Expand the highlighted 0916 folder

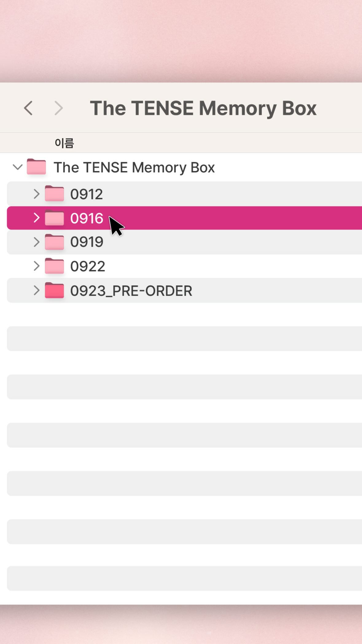pyautogui.click(x=36, y=218)
